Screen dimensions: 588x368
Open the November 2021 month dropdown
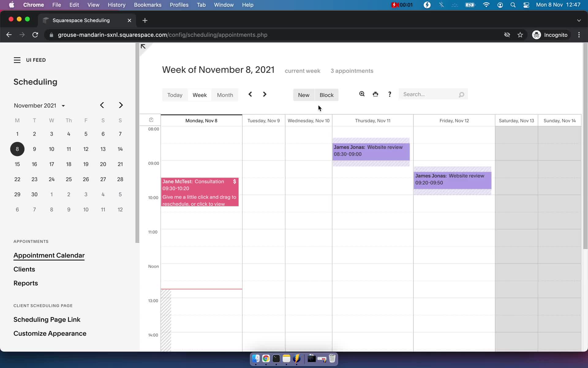tap(63, 105)
